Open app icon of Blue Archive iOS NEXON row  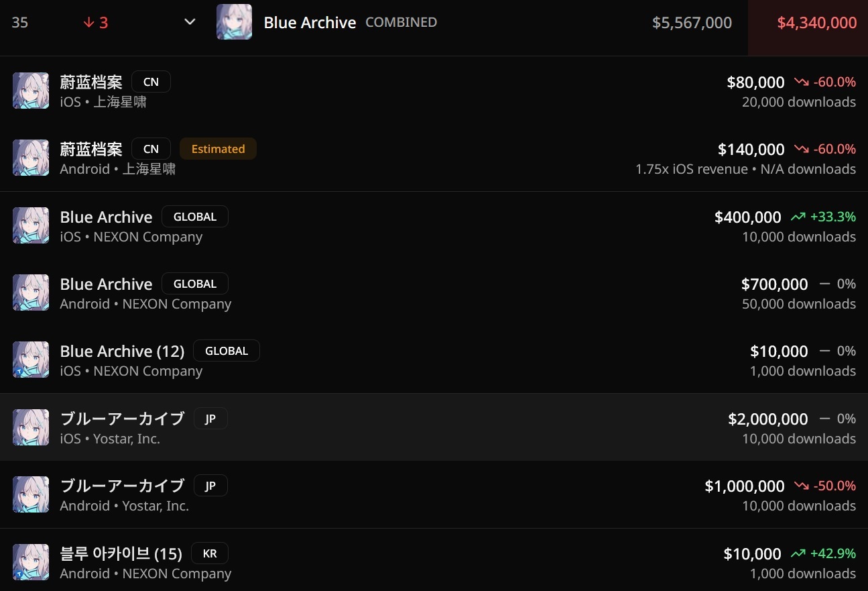click(31, 225)
